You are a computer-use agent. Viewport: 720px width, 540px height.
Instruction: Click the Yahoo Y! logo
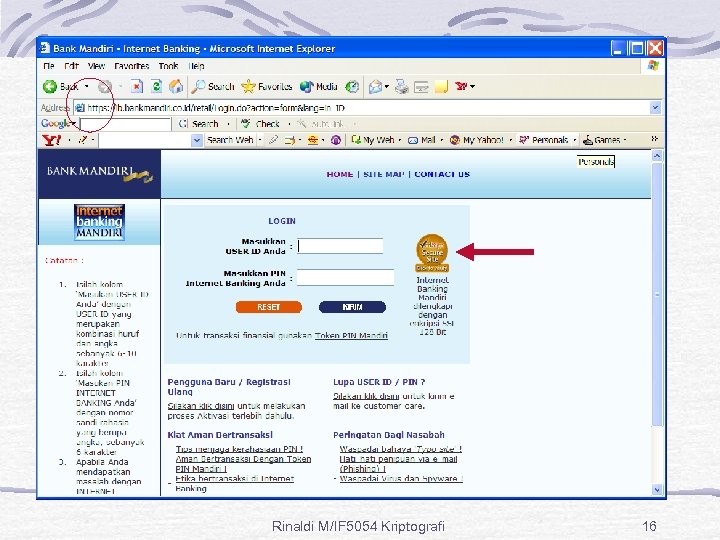[x=51, y=140]
